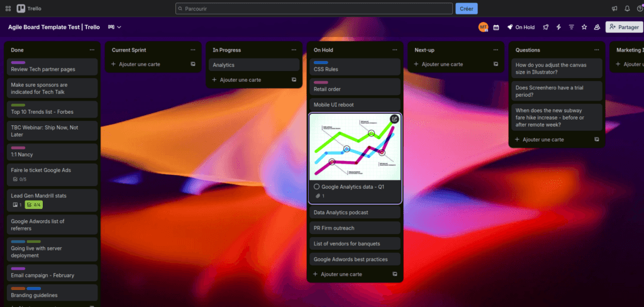Open TBC Webinar: Ship Now, Not Later card
644x307 pixels.
[52, 131]
